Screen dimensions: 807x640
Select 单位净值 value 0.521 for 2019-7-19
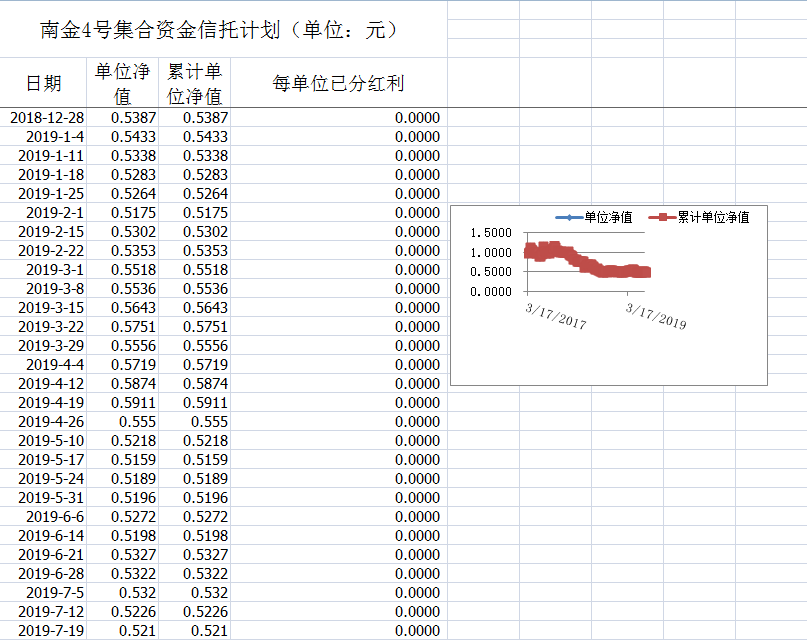point(122,631)
